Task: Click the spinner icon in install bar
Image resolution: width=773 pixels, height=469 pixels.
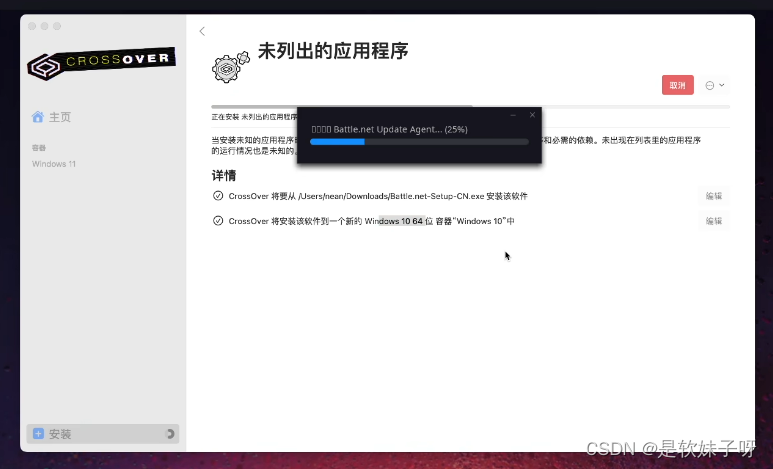Action: [x=170, y=433]
